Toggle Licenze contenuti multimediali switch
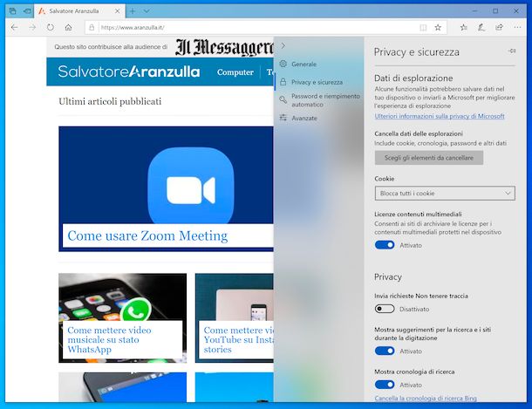 pyautogui.click(x=385, y=245)
